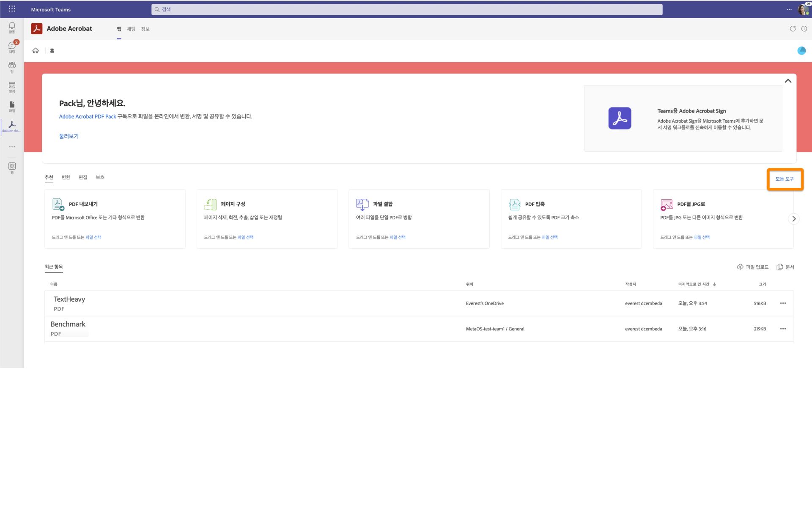This screenshot has width=812, height=506.
Task: Show next tools with right arrow
Action: (794, 219)
